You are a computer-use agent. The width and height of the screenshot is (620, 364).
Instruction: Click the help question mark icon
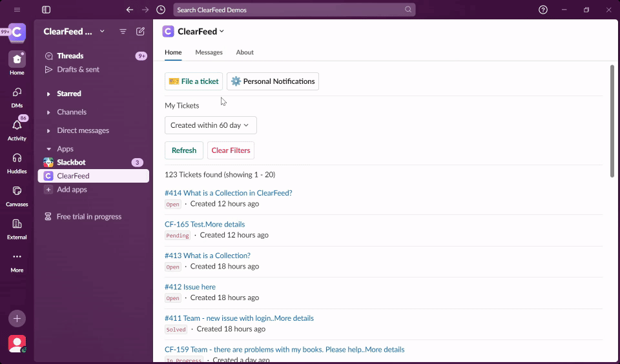coord(543,10)
